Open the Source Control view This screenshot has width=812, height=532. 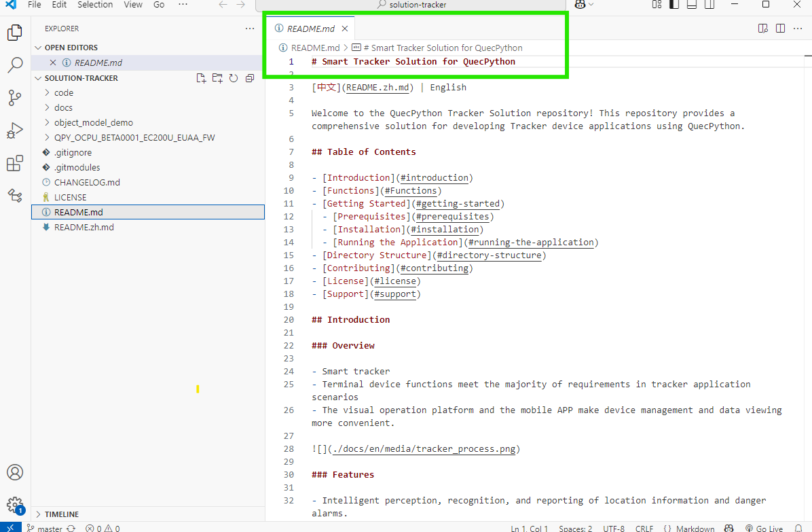pos(15,98)
